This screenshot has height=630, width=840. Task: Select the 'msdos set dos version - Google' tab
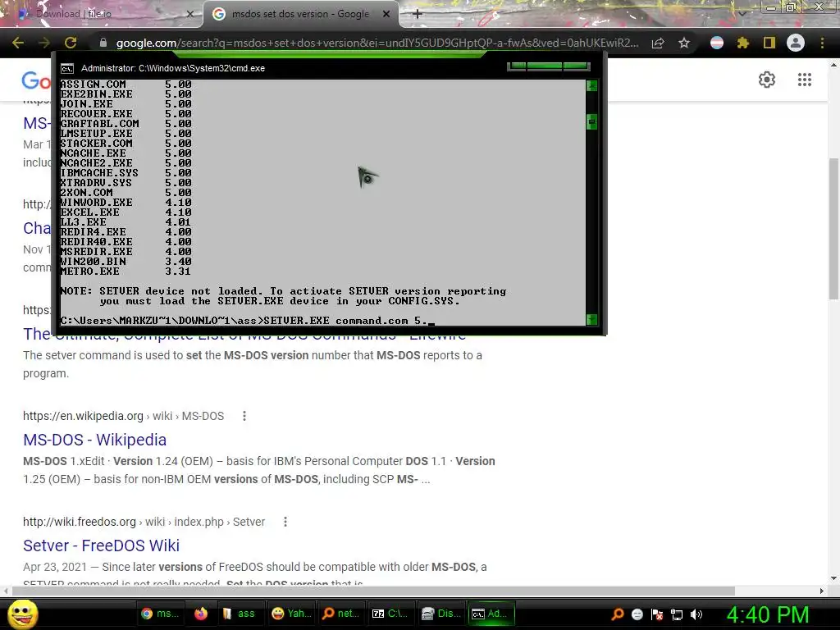[300, 14]
